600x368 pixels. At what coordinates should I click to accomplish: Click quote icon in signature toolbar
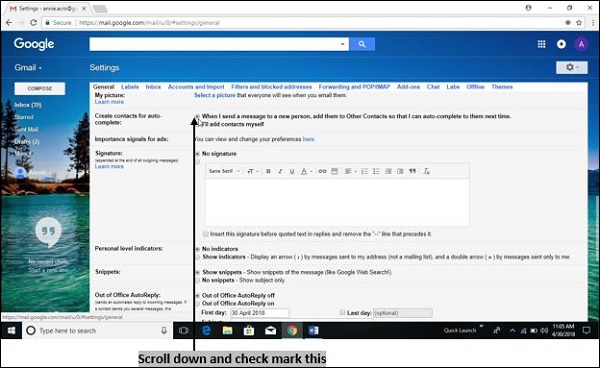click(x=412, y=171)
